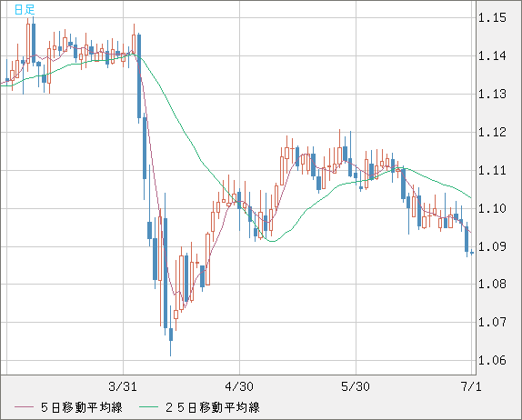Click the 日足 chart label

pyautogui.click(x=25, y=10)
